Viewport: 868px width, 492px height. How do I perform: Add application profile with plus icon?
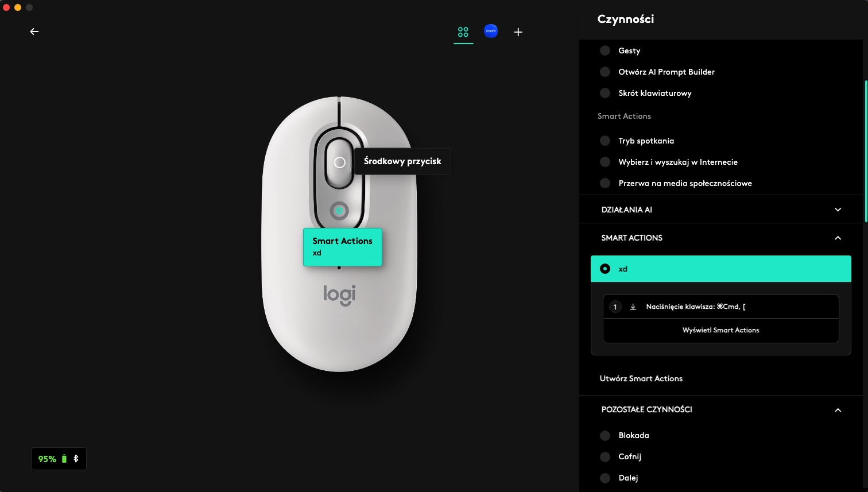[x=518, y=32]
